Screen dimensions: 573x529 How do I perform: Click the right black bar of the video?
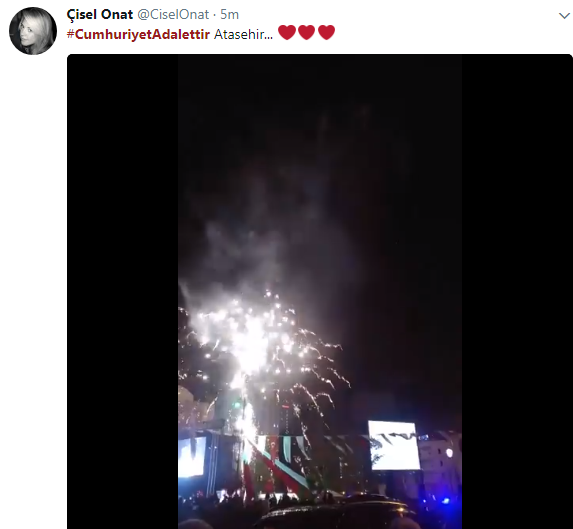[x=517, y=292]
